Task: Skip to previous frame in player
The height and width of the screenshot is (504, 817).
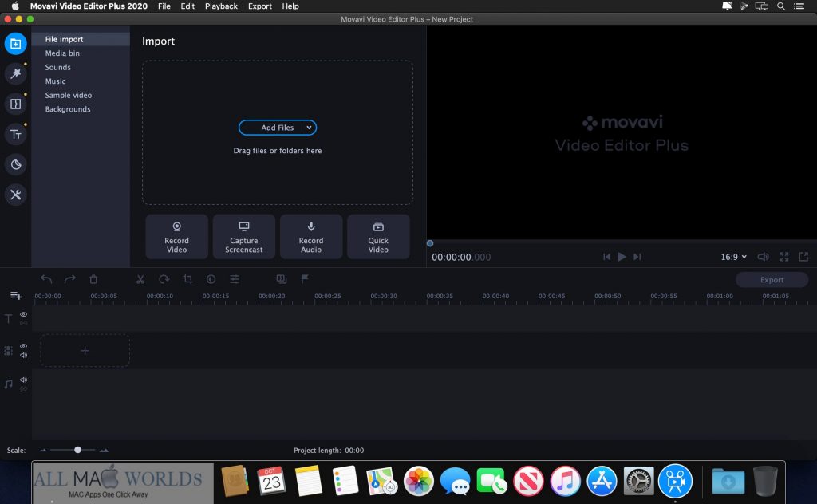Action: (606, 257)
